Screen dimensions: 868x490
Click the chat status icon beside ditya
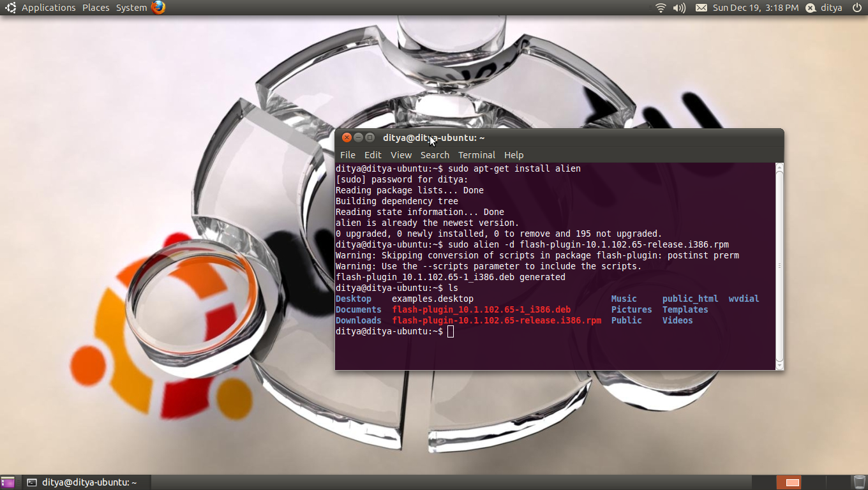tap(811, 8)
